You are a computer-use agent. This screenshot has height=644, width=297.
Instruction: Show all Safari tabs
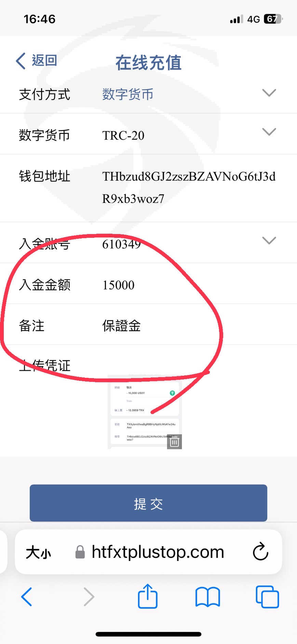click(267, 597)
